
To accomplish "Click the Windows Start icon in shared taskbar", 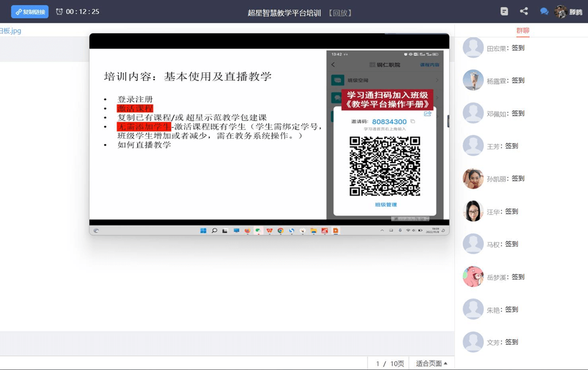I will pyautogui.click(x=203, y=231).
